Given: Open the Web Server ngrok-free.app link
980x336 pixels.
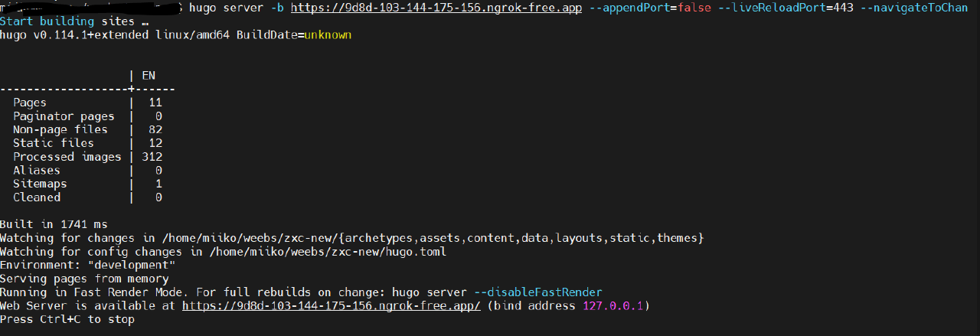Looking at the screenshot, I should (x=331, y=306).
